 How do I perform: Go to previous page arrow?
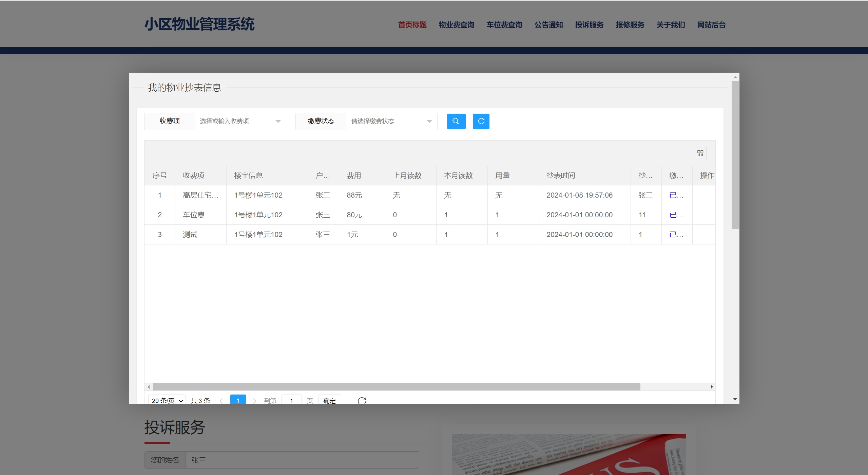pos(221,400)
